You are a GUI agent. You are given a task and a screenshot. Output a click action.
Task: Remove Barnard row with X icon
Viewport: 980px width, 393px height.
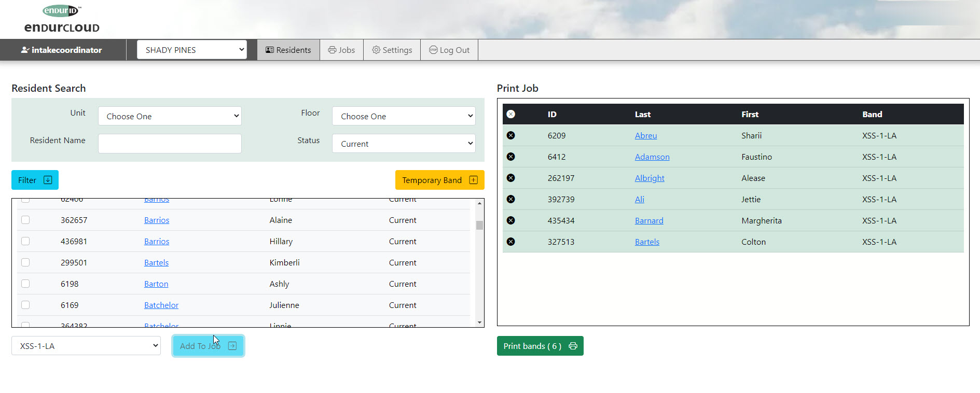[510, 220]
